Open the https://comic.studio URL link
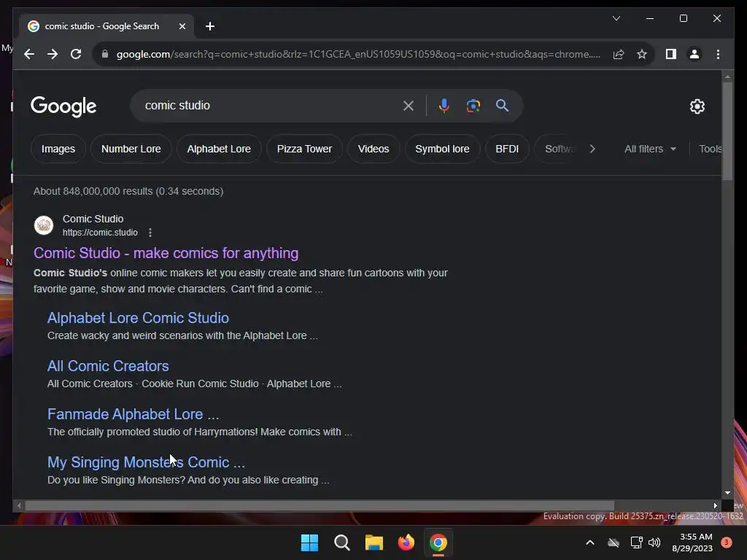Viewport: 747px width, 560px height. click(x=100, y=233)
